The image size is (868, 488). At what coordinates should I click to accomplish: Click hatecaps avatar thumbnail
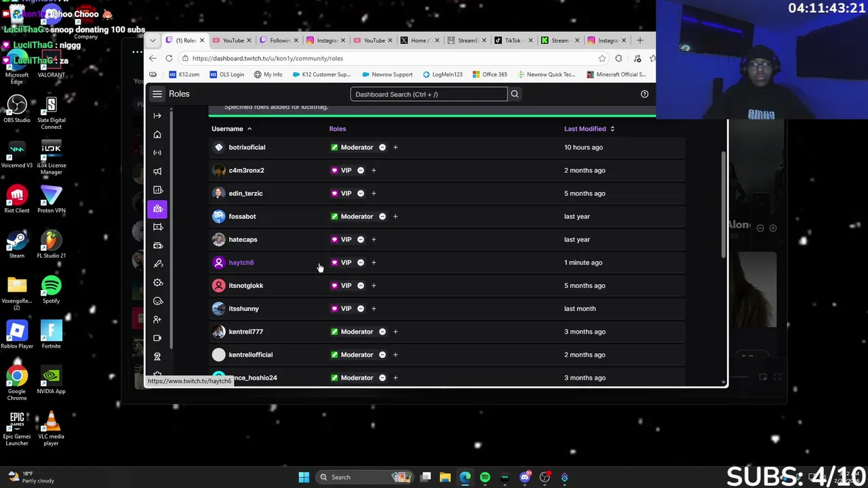[x=218, y=239]
